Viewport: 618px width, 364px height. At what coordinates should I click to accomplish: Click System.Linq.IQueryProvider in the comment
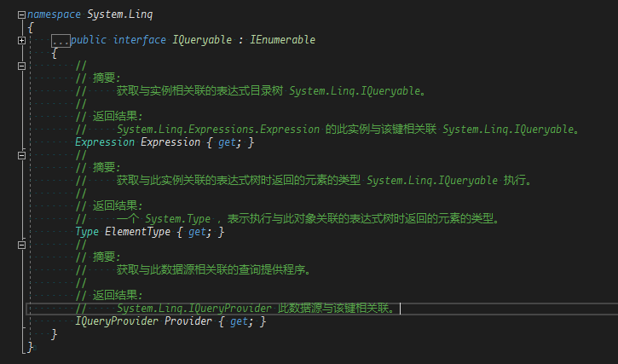(x=194, y=309)
